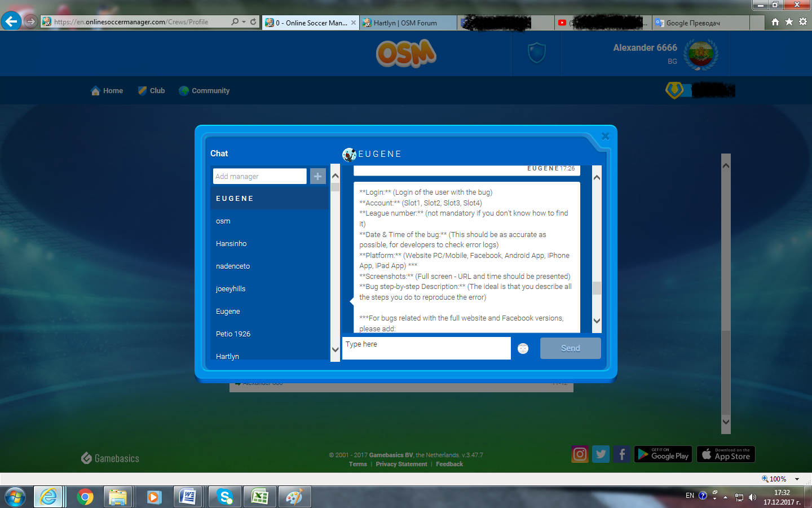The height and width of the screenshot is (508, 812).
Task: Open the OSM Twitter page icon
Action: pyautogui.click(x=601, y=454)
